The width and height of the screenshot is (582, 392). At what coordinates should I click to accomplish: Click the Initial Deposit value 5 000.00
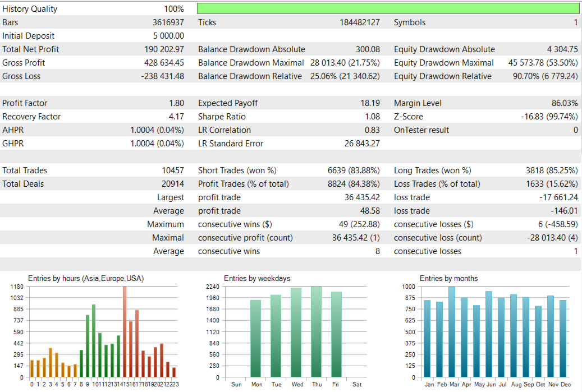pyautogui.click(x=168, y=36)
